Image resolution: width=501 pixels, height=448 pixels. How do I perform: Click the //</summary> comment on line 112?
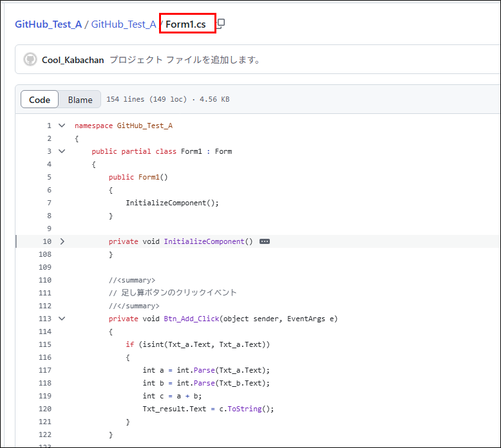134,306
